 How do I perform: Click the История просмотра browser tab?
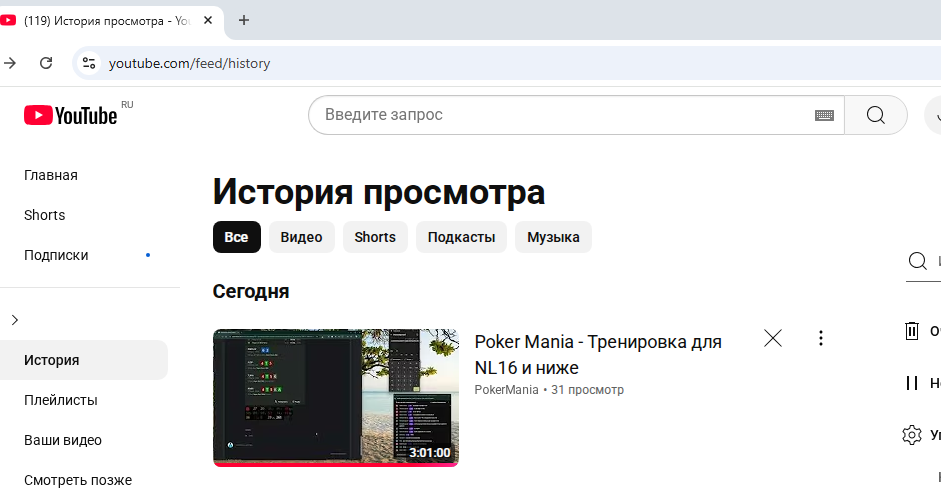108,21
